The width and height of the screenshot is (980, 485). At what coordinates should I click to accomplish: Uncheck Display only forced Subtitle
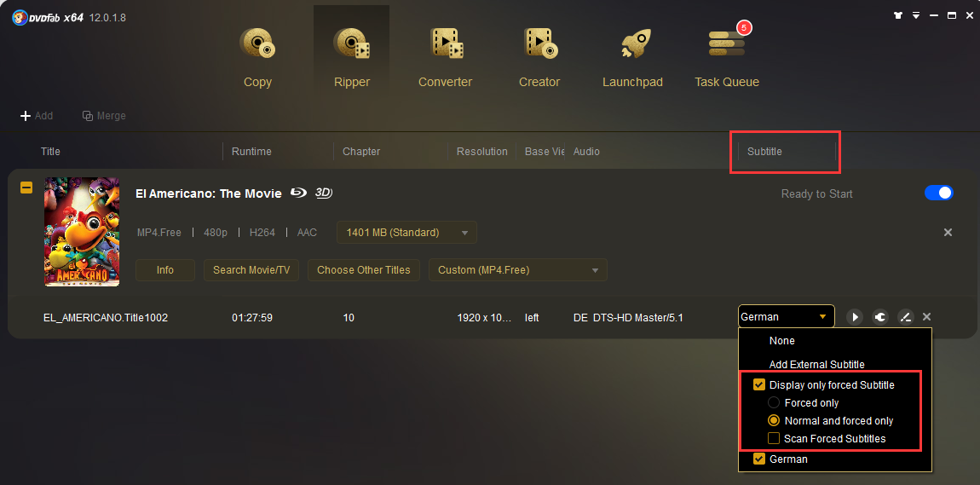tap(759, 385)
